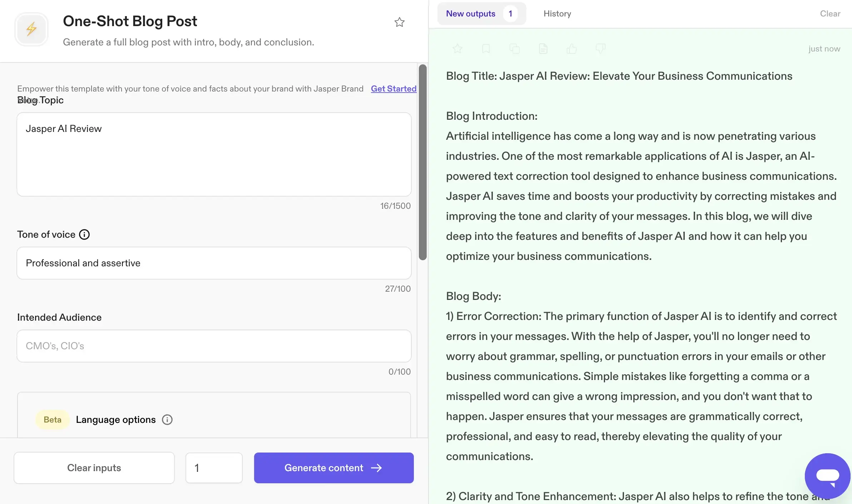
Task: Click the '16/1500' character counter
Action: point(395,206)
